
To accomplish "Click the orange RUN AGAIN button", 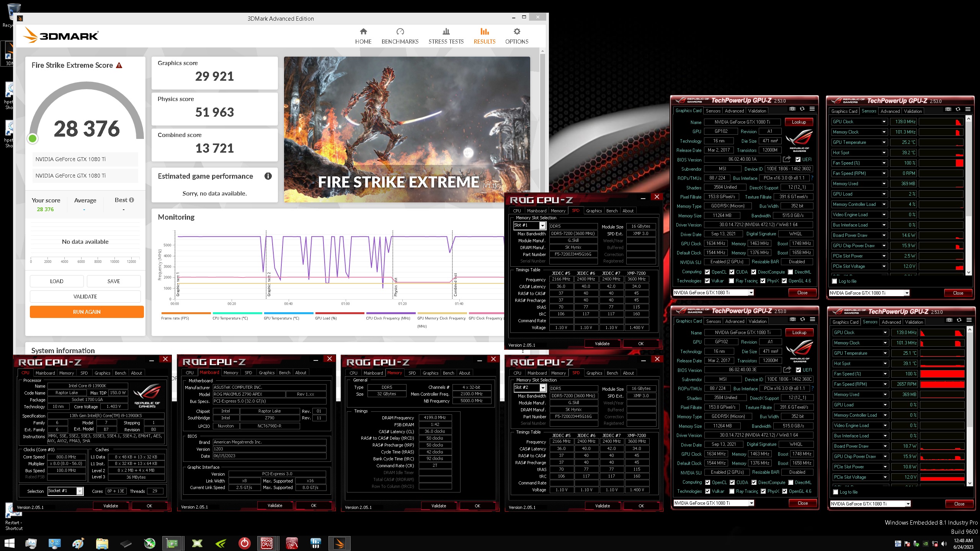I will [87, 312].
